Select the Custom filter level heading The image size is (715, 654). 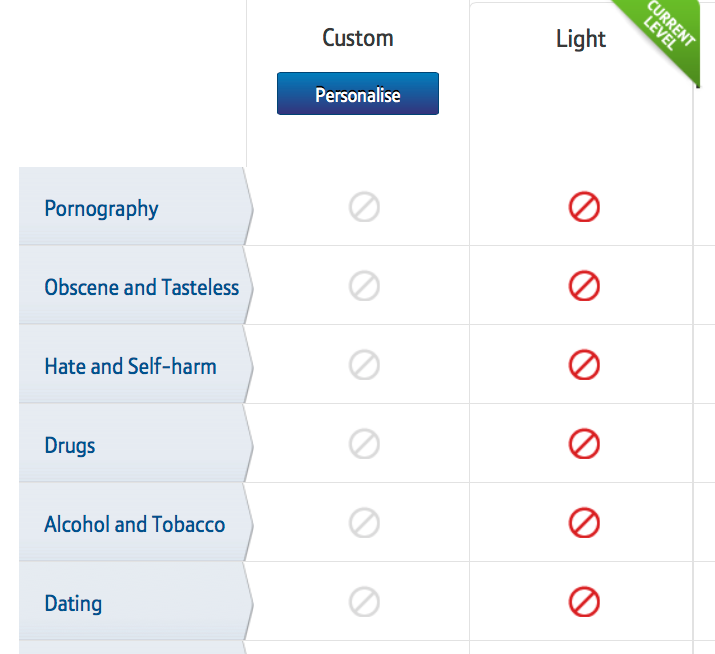358,38
